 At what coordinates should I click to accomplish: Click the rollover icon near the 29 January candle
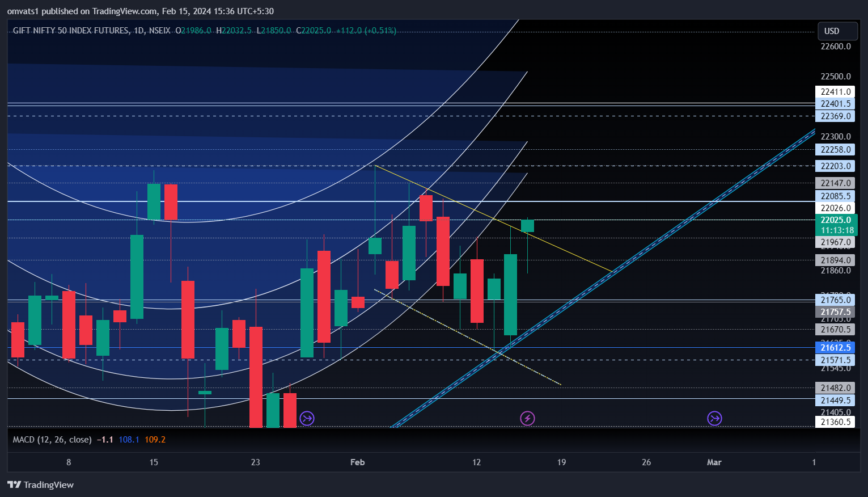[x=307, y=419]
